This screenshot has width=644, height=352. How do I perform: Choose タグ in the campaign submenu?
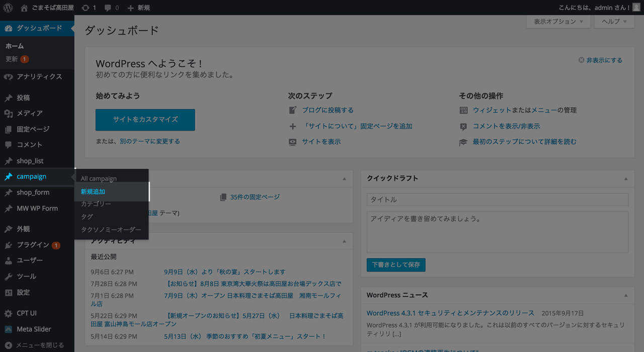[x=87, y=217]
